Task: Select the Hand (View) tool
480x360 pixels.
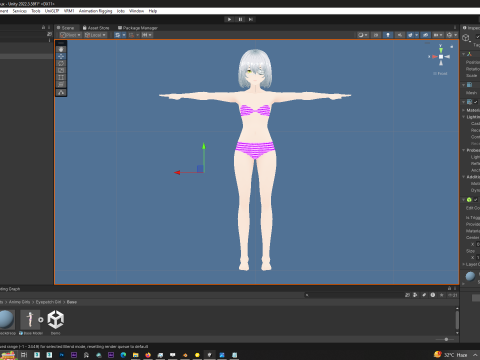Action: click(x=61, y=49)
